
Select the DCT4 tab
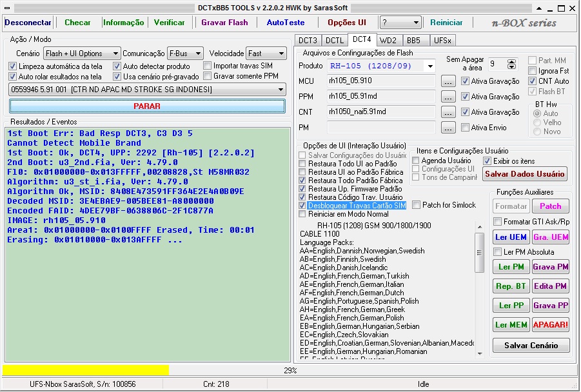[362, 39]
